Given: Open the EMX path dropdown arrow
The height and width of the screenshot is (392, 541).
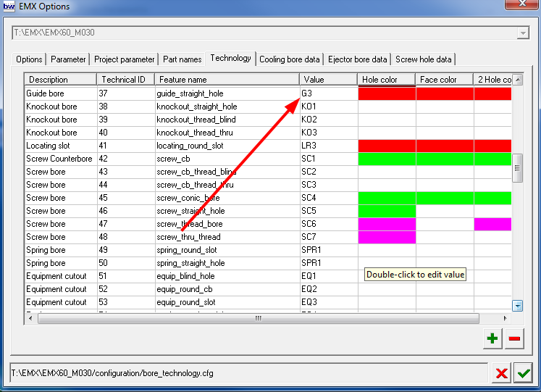Looking at the screenshot, I should click(523, 33).
